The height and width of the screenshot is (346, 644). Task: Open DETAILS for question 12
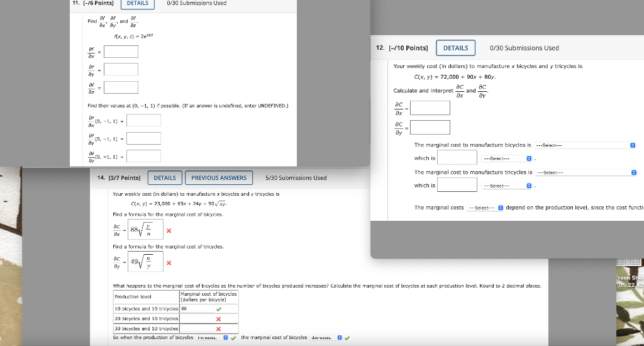(455, 48)
